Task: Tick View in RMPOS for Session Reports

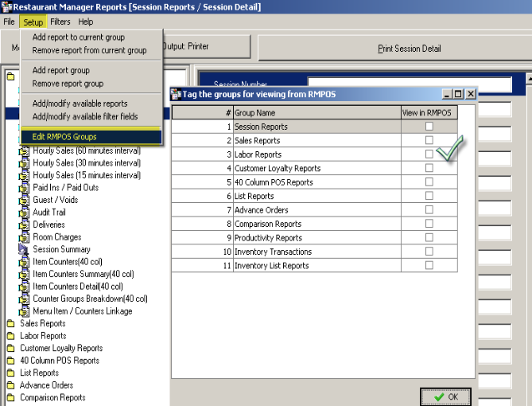Action: point(429,127)
